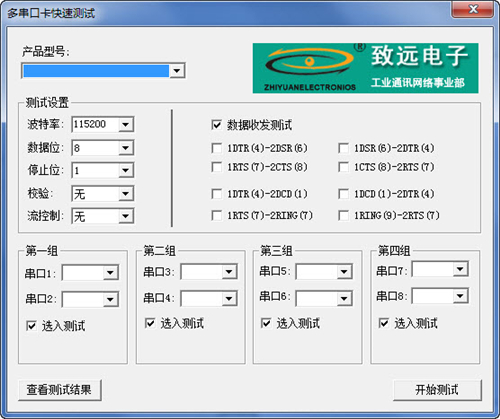The image size is (500, 419).
Task: Expand the 串口7 dropdown list
Action: click(440, 269)
